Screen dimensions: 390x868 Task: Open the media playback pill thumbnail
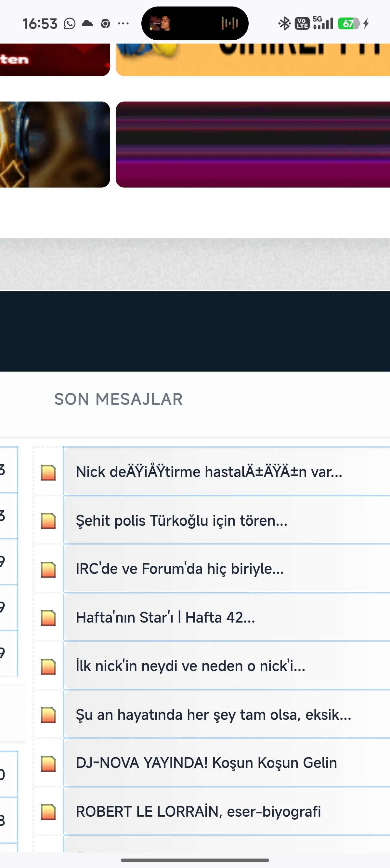pos(160,23)
